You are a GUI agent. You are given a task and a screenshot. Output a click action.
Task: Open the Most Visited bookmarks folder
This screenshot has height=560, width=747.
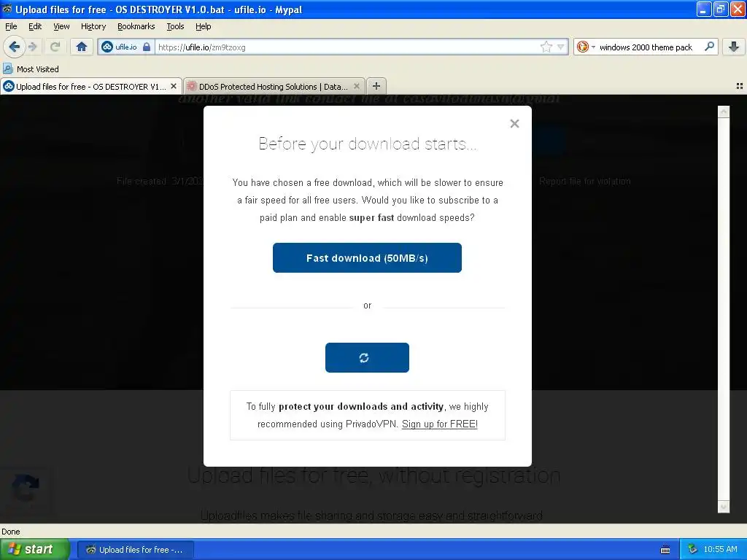click(31, 69)
